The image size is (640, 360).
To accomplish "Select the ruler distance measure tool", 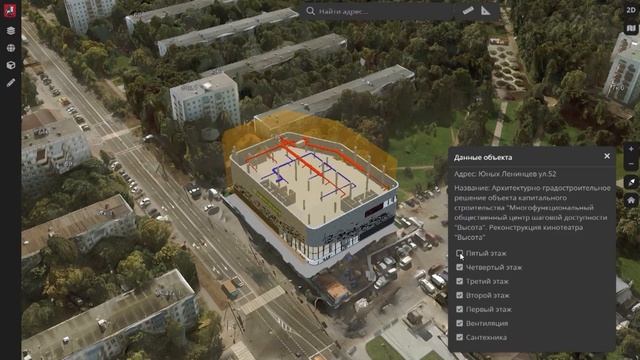I will [x=468, y=11].
